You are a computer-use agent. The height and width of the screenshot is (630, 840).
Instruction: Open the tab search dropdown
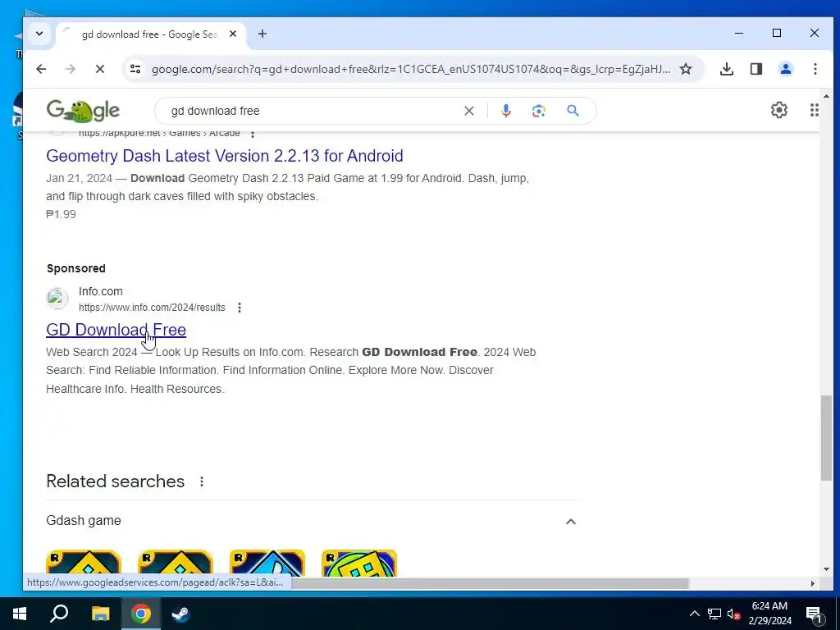(x=39, y=34)
